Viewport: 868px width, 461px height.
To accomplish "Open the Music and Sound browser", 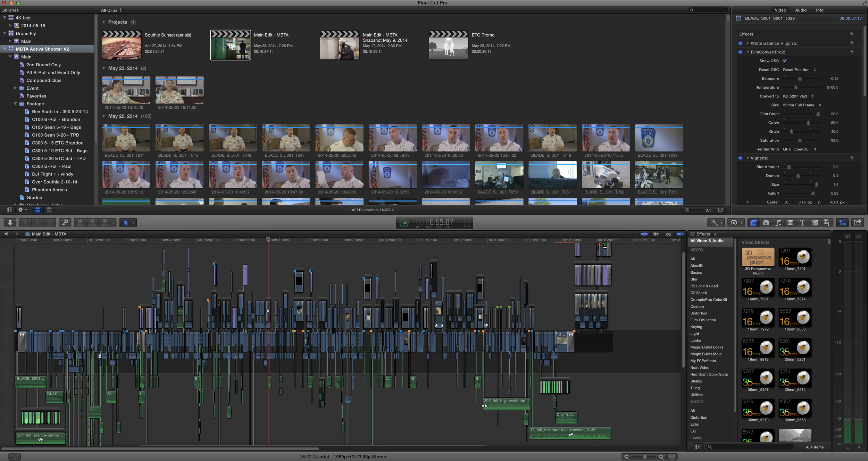I will pyautogui.click(x=778, y=223).
